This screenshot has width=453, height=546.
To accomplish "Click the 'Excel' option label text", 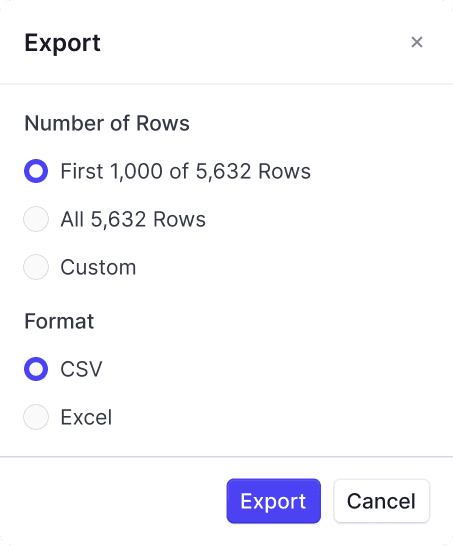I will tap(86, 417).
